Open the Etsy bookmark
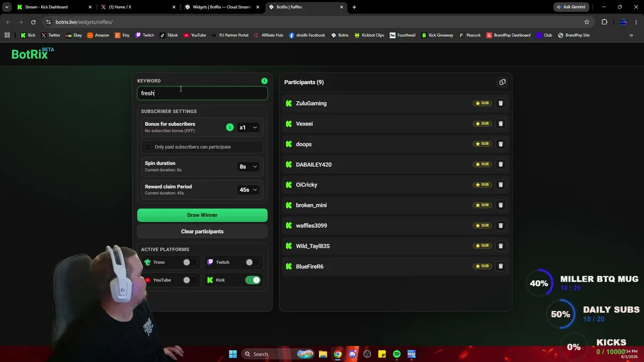The width and height of the screenshot is (644, 362). pos(122,35)
